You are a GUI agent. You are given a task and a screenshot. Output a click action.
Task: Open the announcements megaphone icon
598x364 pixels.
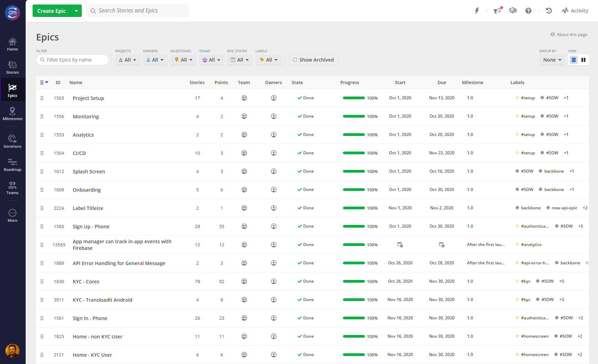[x=498, y=11]
